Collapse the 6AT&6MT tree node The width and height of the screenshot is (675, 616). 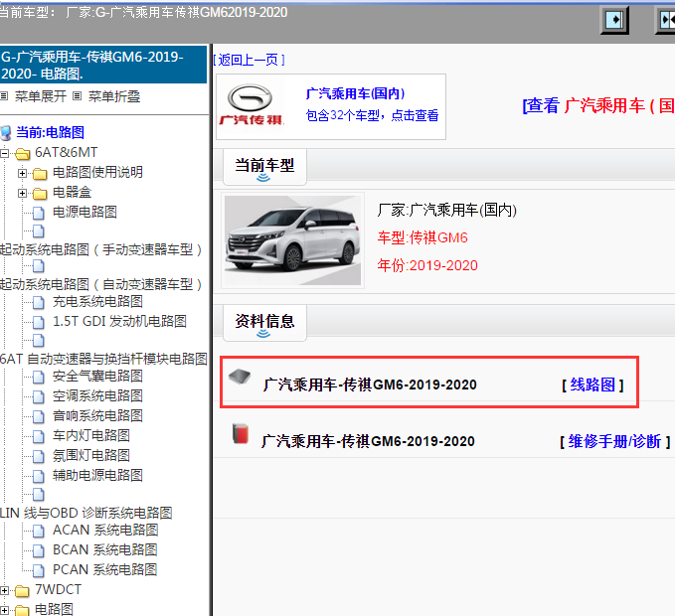point(4,153)
